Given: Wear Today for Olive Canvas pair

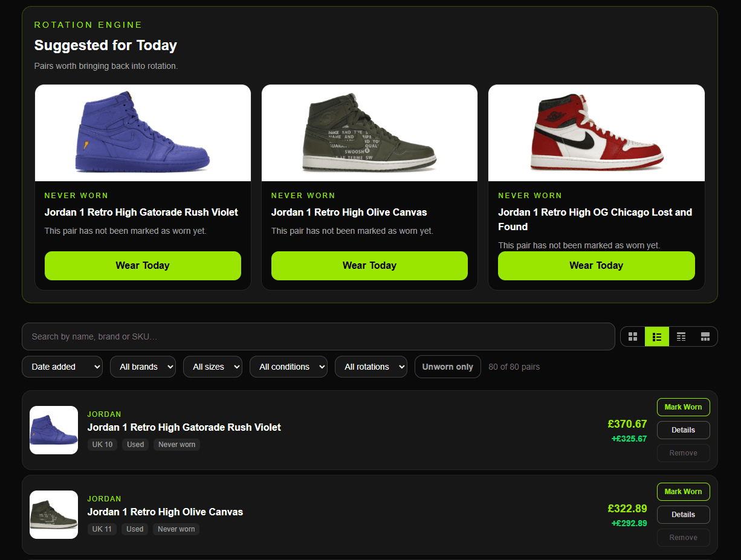Looking at the screenshot, I should 369,266.
